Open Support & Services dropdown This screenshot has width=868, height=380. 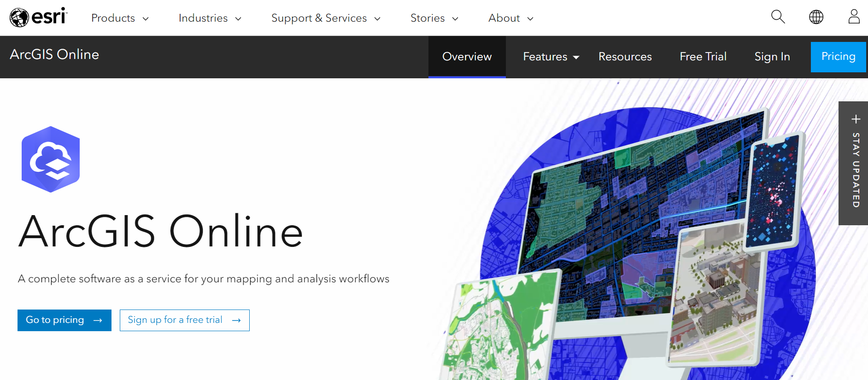tap(325, 18)
